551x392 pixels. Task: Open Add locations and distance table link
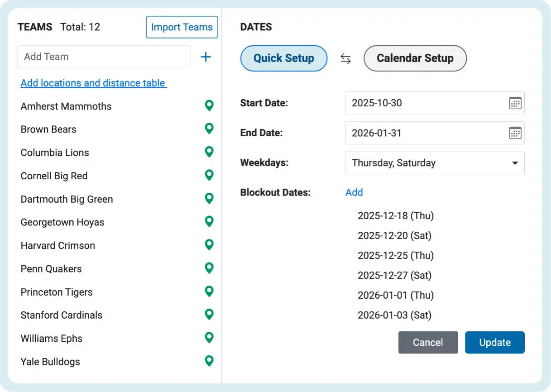click(94, 83)
